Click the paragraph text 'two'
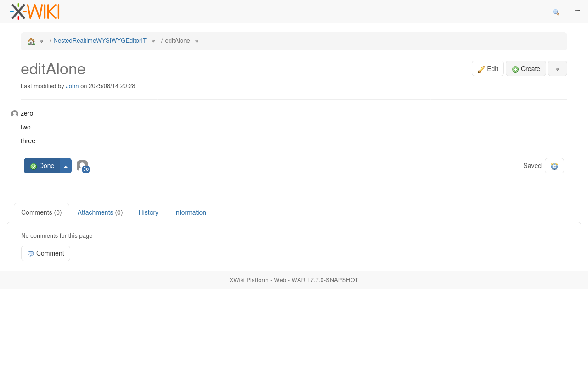Image resolution: width=588 pixels, height=380 pixels. 26,127
